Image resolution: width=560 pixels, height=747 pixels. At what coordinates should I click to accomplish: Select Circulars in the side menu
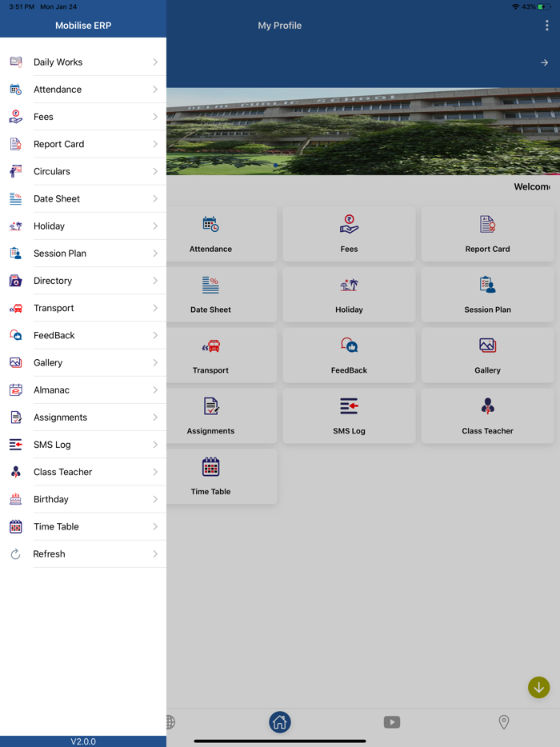83,171
